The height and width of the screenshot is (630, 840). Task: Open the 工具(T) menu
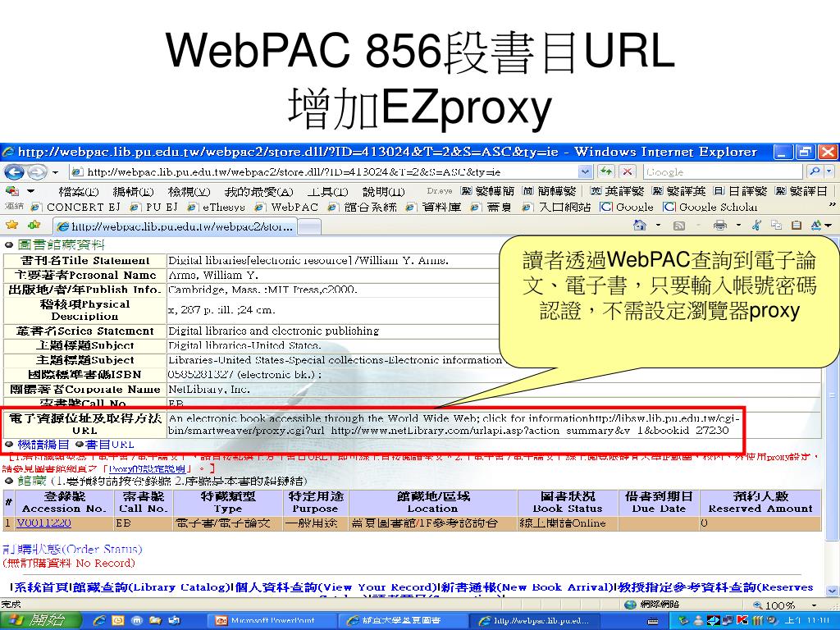(327, 191)
